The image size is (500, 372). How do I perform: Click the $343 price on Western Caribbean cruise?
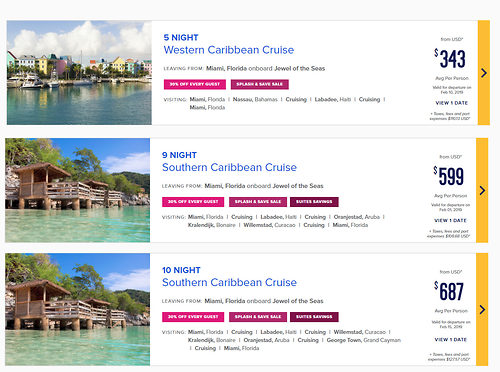click(450, 59)
